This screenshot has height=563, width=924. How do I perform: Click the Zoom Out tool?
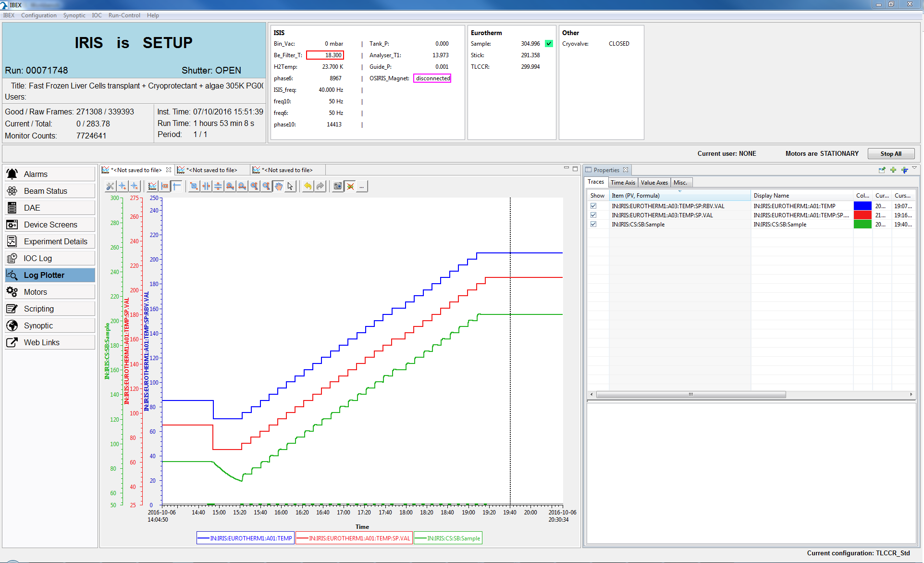pyautogui.click(x=242, y=186)
